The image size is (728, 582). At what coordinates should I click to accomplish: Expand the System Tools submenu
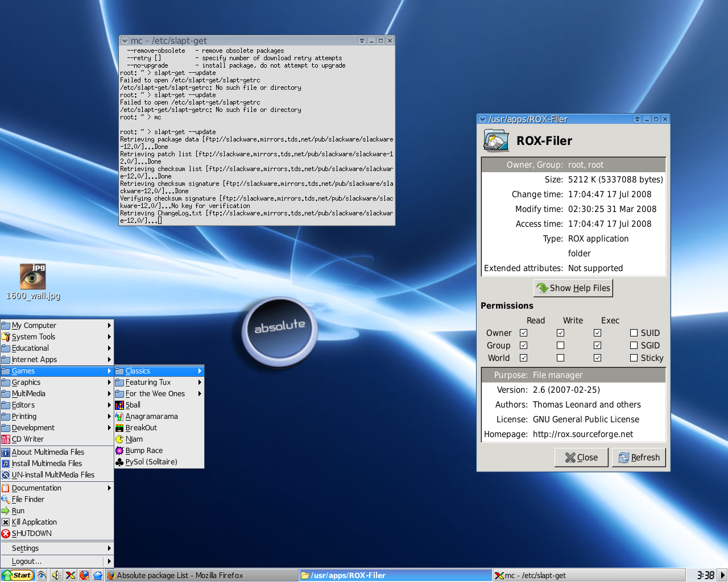point(57,337)
